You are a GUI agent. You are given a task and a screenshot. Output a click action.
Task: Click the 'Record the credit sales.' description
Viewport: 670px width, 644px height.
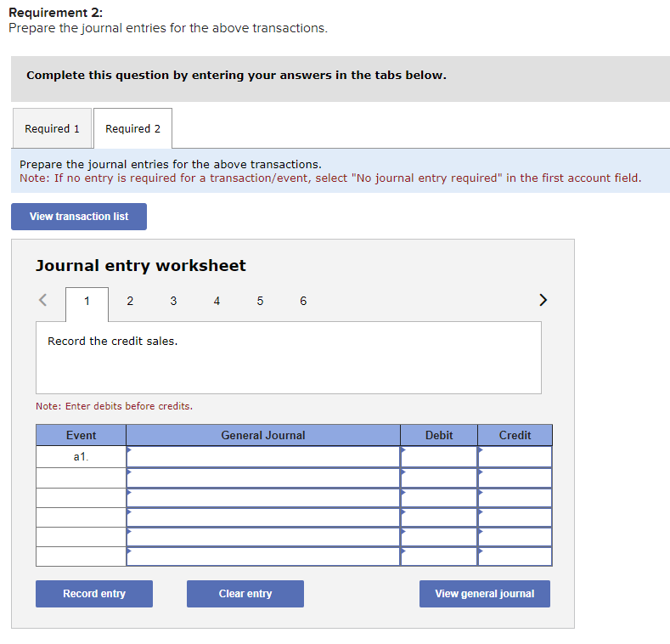pos(112,342)
